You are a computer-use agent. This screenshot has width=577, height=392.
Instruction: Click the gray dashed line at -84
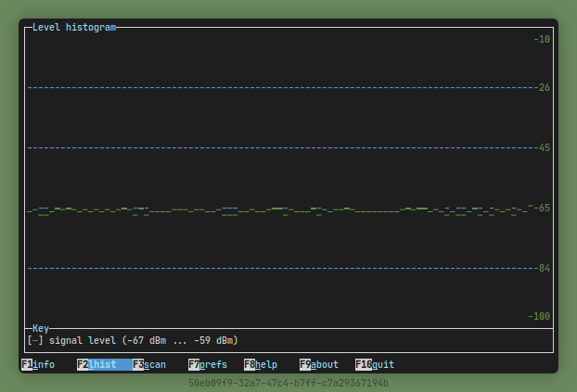[278, 268]
